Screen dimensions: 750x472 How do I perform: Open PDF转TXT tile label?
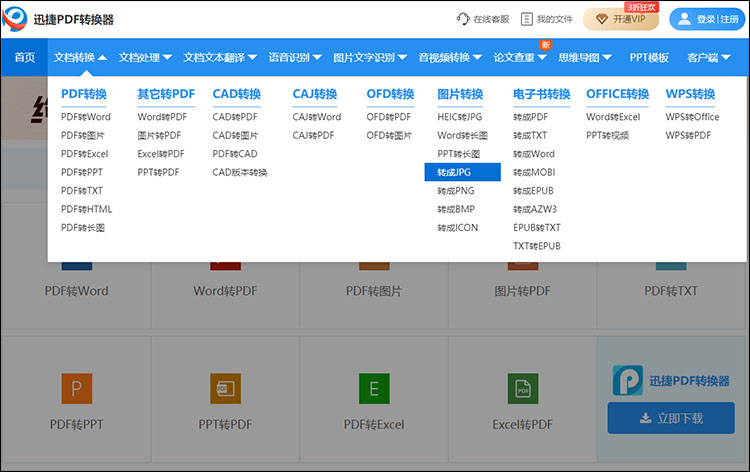click(671, 291)
